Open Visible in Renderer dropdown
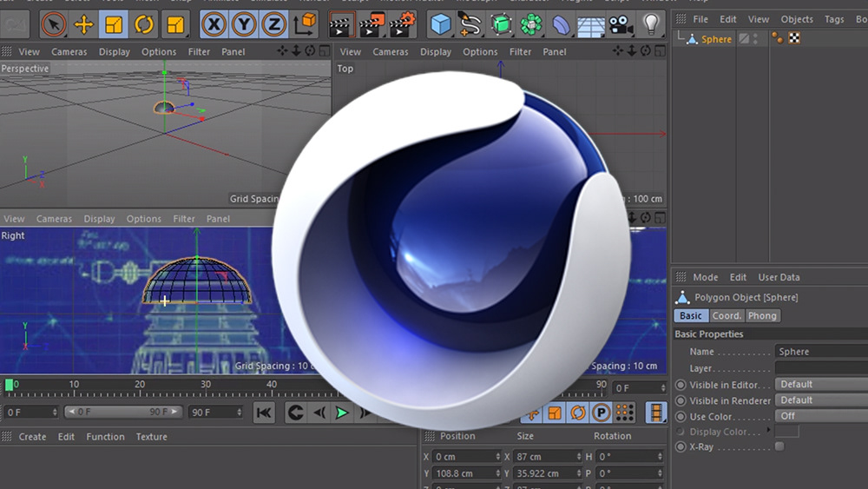Screen dimensions: 868x489 (x=821, y=400)
